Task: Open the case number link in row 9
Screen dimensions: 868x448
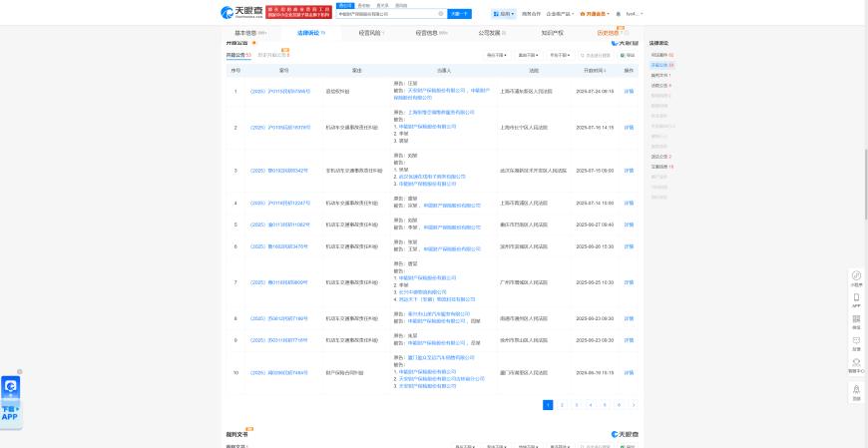Action: click(278, 340)
